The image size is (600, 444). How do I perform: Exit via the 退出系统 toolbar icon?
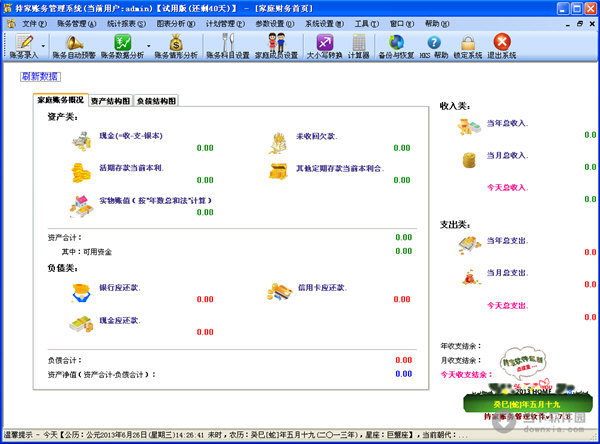502,44
